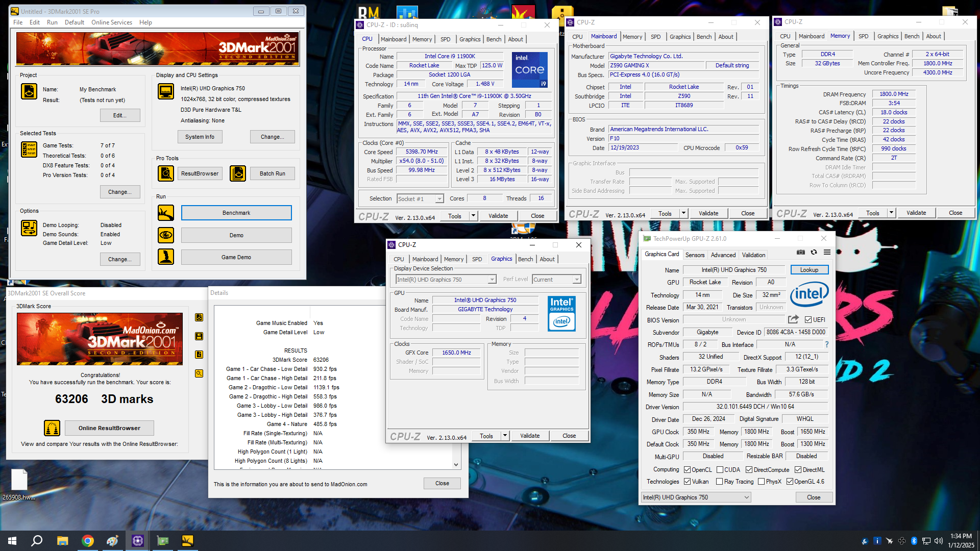This screenshot has width=980, height=551.
Task: Expand Tools arrow in the CPU-Z CPU tab window
Action: pos(473,216)
